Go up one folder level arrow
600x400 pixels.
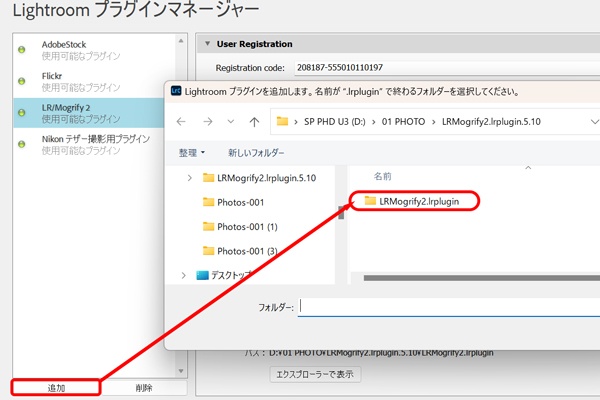254,122
